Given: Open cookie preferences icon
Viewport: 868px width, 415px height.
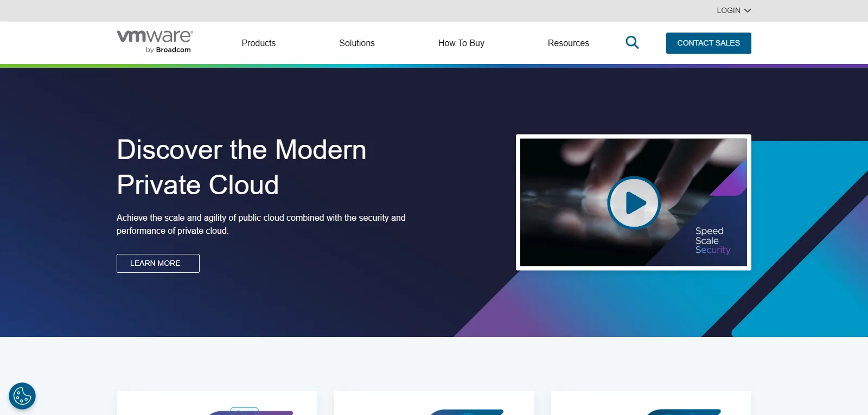Looking at the screenshot, I should [x=22, y=396].
